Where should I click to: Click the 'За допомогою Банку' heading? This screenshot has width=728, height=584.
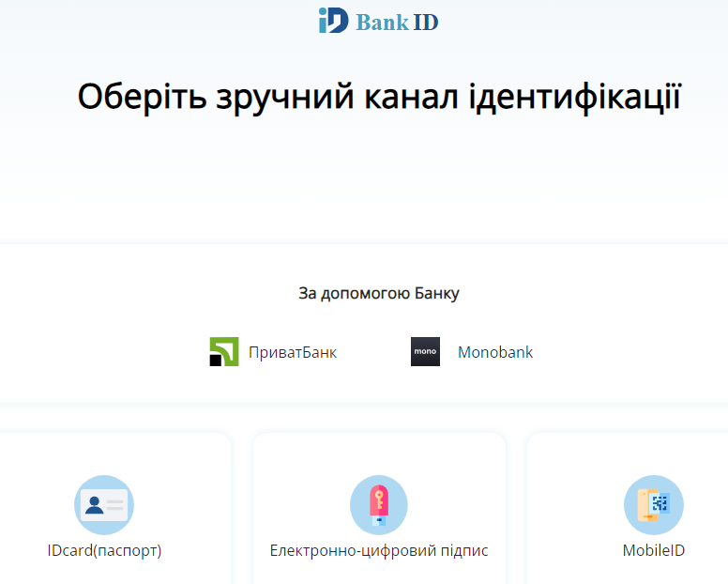point(379,293)
